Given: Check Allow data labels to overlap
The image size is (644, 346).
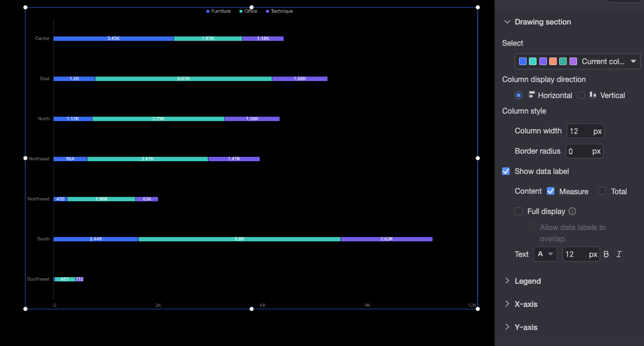Looking at the screenshot, I should point(531,227).
